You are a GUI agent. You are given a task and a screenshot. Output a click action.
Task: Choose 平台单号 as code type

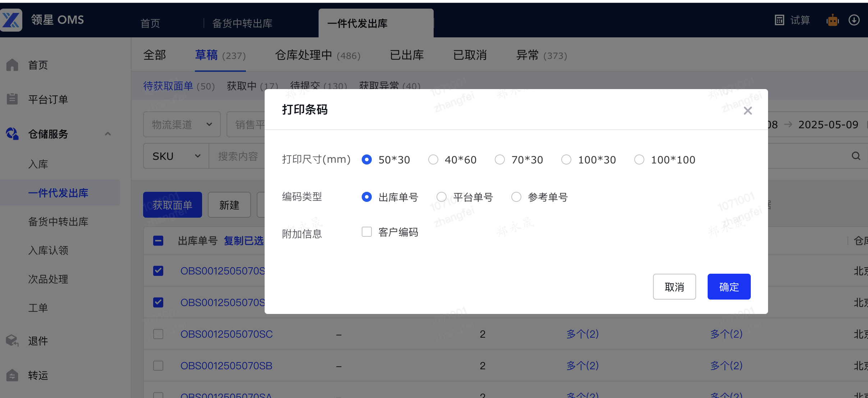click(442, 197)
